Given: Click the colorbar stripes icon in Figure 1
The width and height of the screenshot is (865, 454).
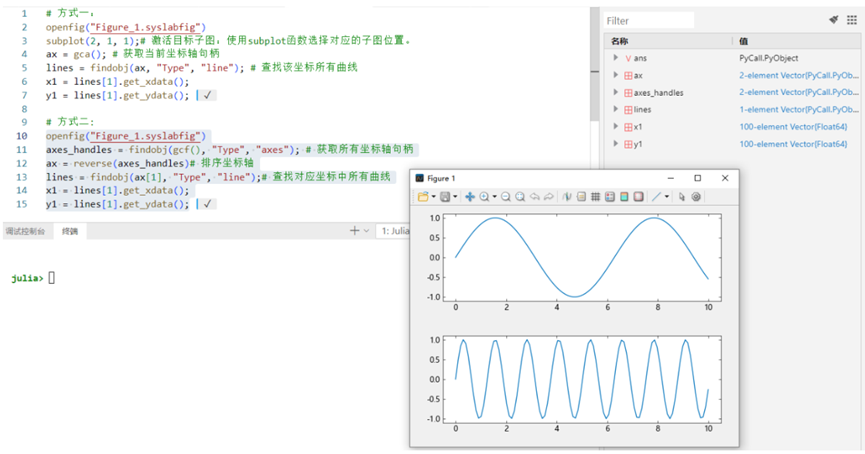Looking at the screenshot, I should click(624, 197).
